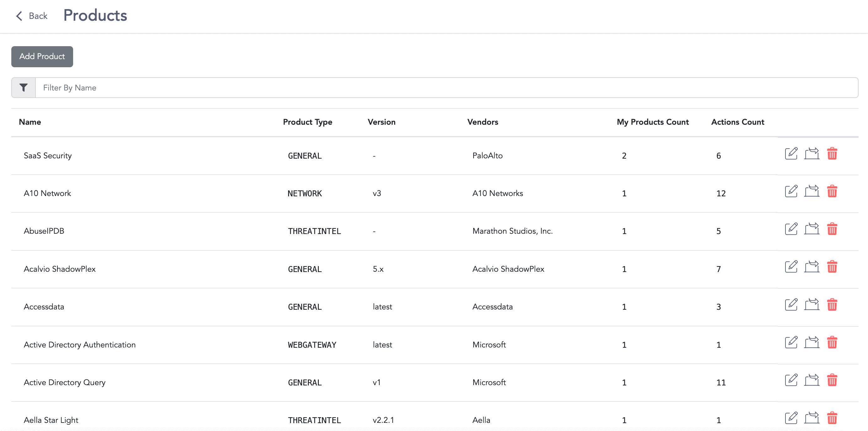This screenshot has height=431, width=868.
Task: Edit the Acalvio ShadowPlex product
Action: [x=791, y=267]
